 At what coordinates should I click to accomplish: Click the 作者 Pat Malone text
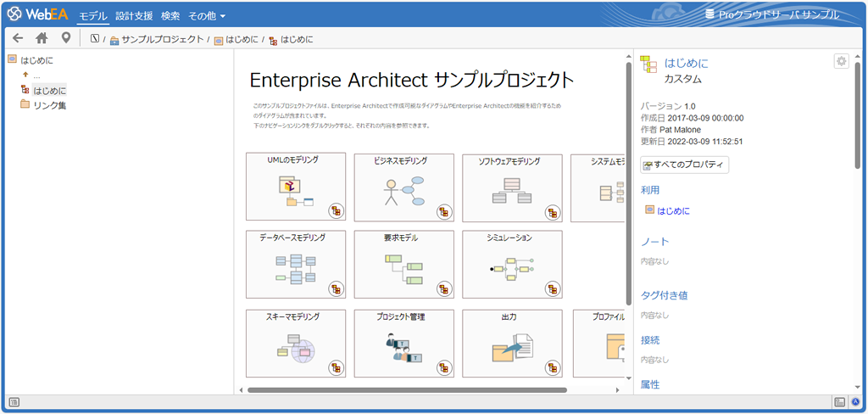point(671,129)
